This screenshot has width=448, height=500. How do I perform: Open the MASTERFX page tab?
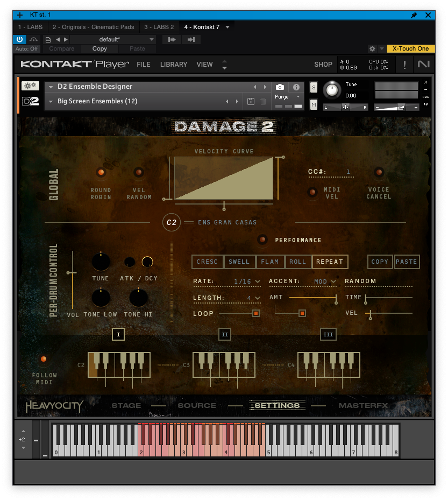[363, 406]
